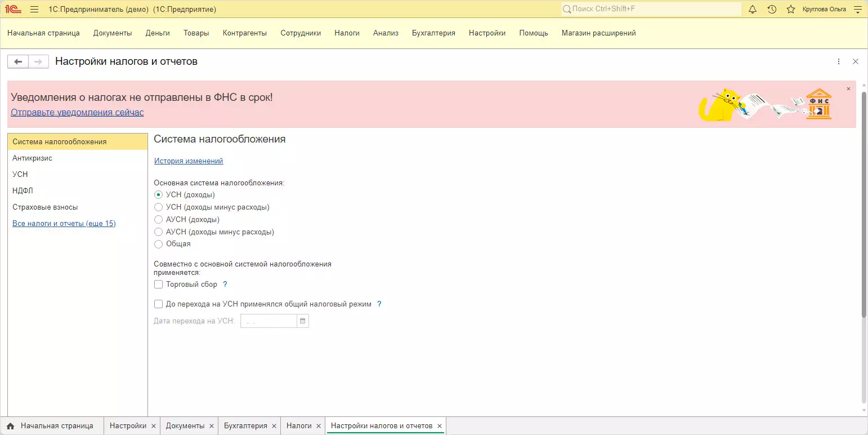Open the Настройки menu section
868x435 pixels.
point(487,33)
